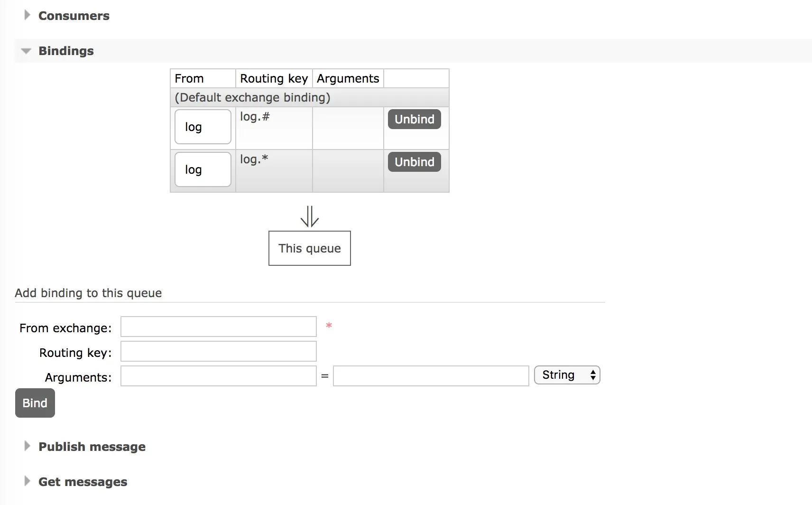The width and height of the screenshot is (812, 505).
Task: Expand the Publish message section
Action: pos(92,447)
